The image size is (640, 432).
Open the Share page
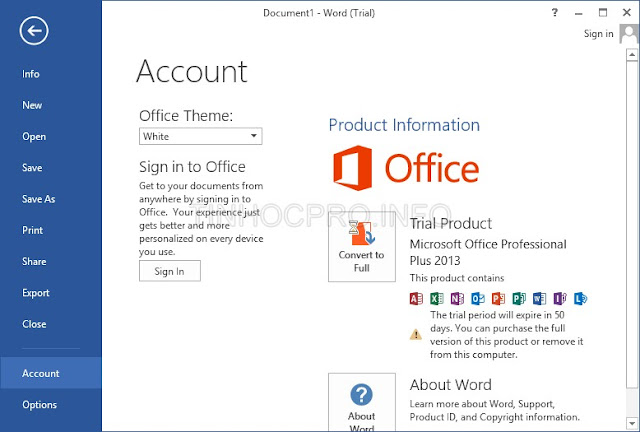click(x=34, y=261)
